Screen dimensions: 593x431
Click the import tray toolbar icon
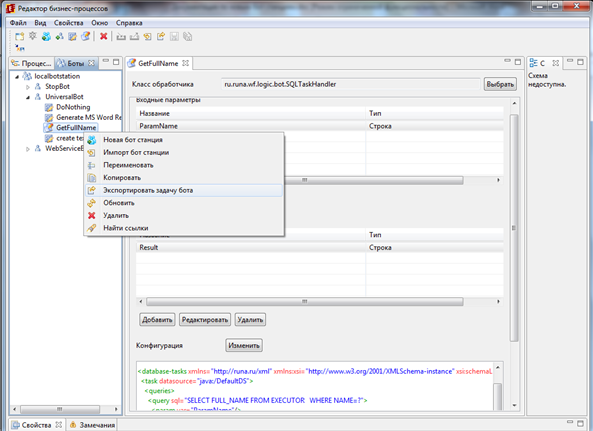(x=121, y=36)
